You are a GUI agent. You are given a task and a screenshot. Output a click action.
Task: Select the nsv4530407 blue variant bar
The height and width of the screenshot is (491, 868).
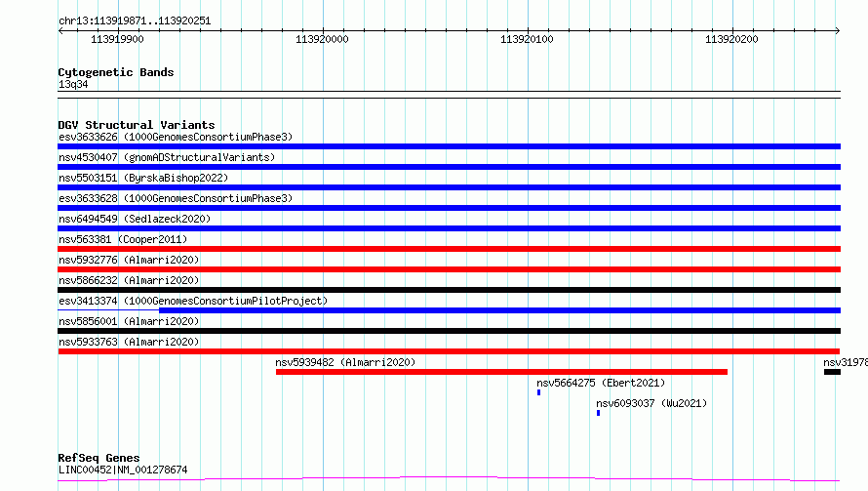point(449,167)
